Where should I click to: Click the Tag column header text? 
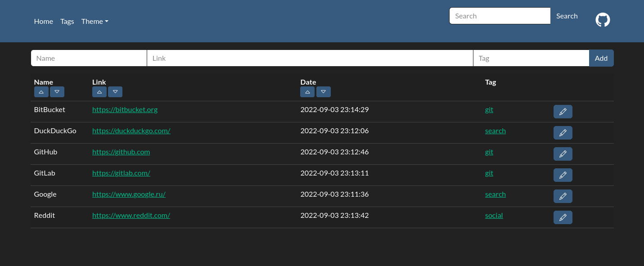(491, 82)
